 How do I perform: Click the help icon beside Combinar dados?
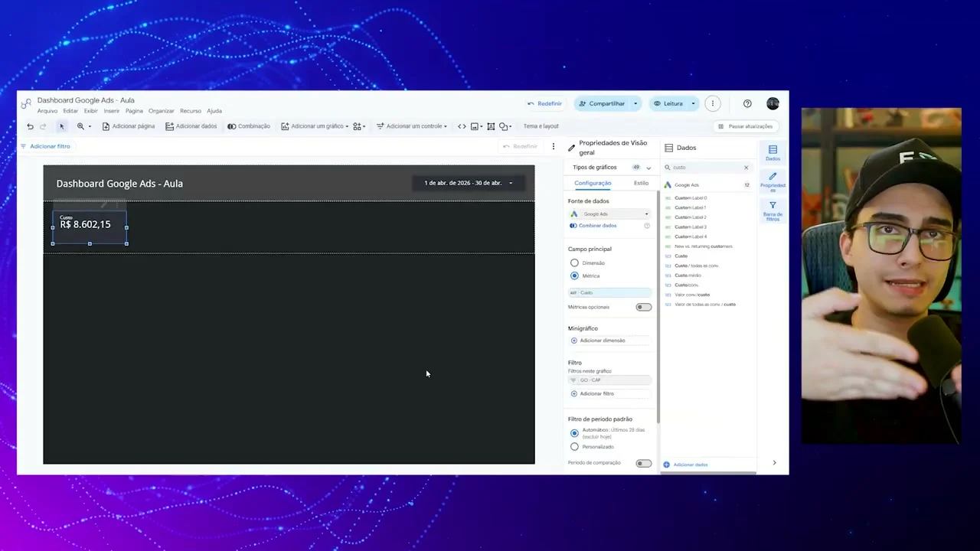(x=646, y=226)
